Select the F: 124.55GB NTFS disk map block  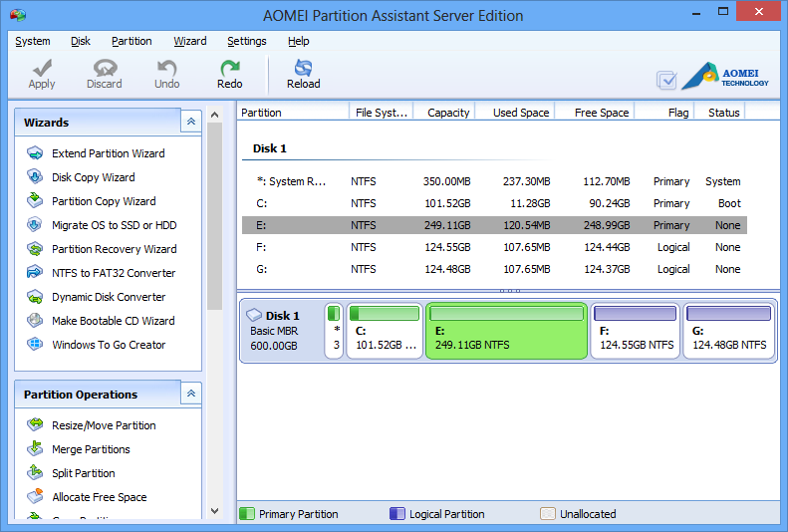point(636,331)
